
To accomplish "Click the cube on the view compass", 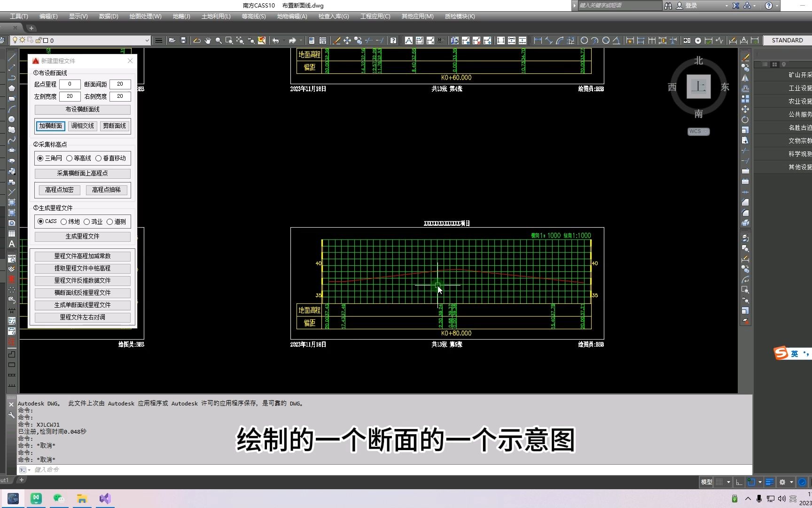I will tap(699, 87).
